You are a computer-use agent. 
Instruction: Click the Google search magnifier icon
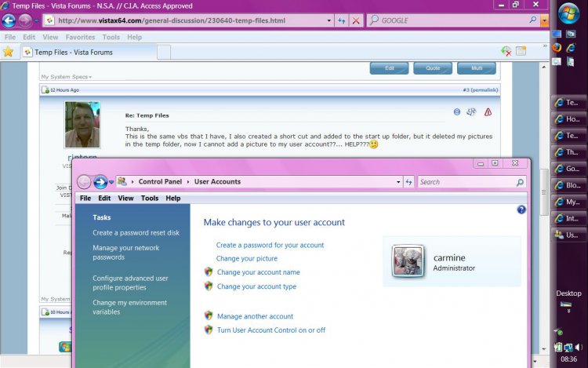[x=532, y=20]
